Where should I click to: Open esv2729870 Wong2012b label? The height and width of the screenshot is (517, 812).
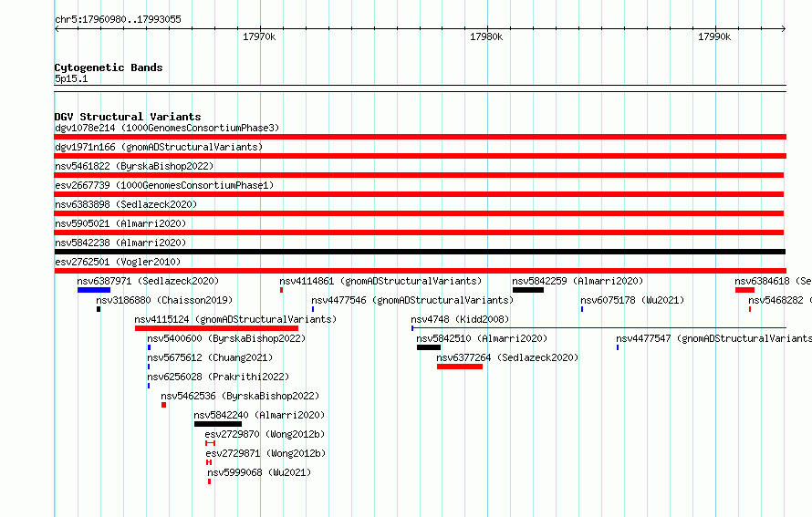[265, 434]
